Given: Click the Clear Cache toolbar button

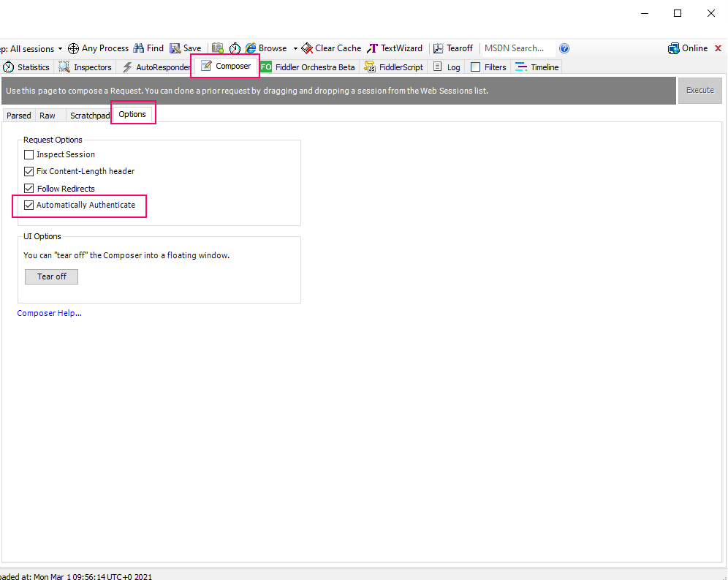Looking at the screenshot, I should point(331,48).
